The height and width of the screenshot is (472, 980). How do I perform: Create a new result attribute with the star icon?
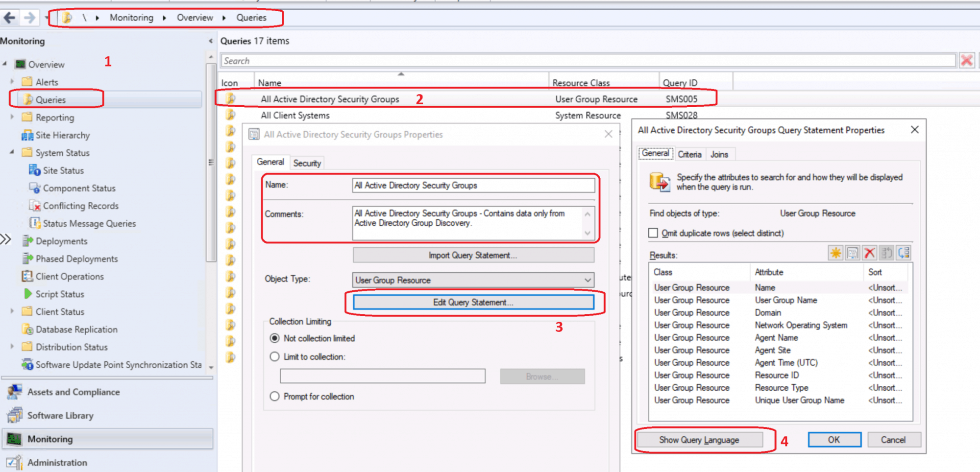[x=835, y=253]
